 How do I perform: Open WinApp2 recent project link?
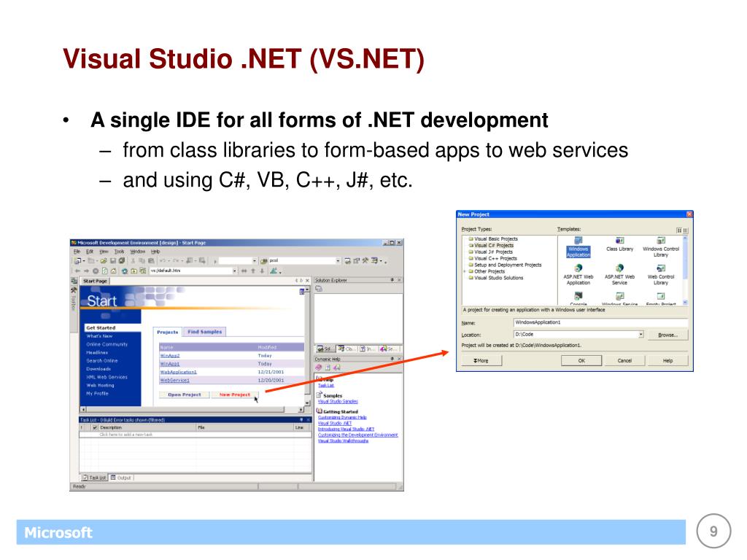169,356
